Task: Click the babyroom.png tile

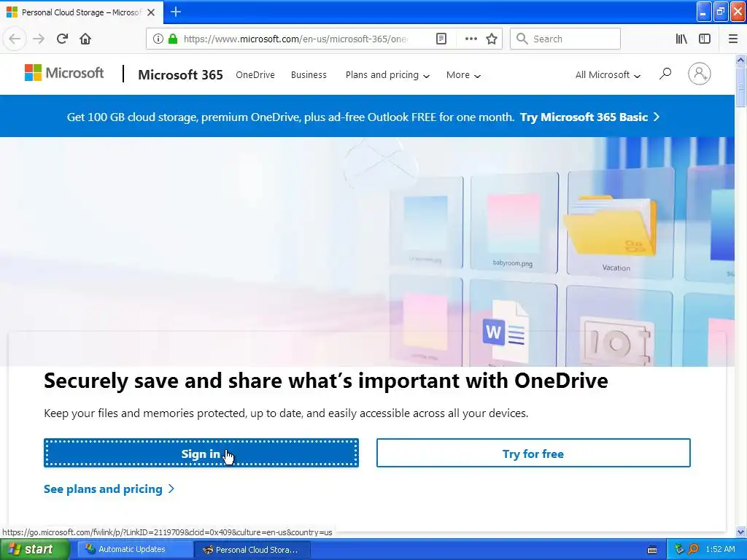Action: (514, 224)
